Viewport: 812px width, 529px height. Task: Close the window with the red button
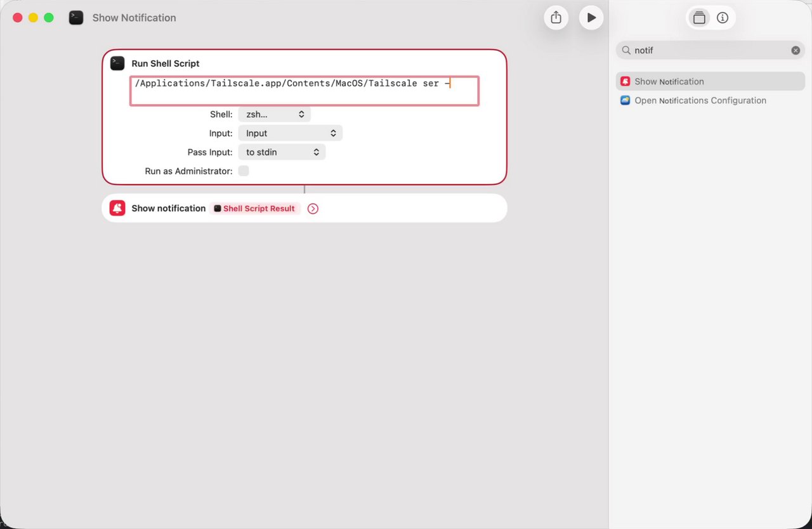18,18
